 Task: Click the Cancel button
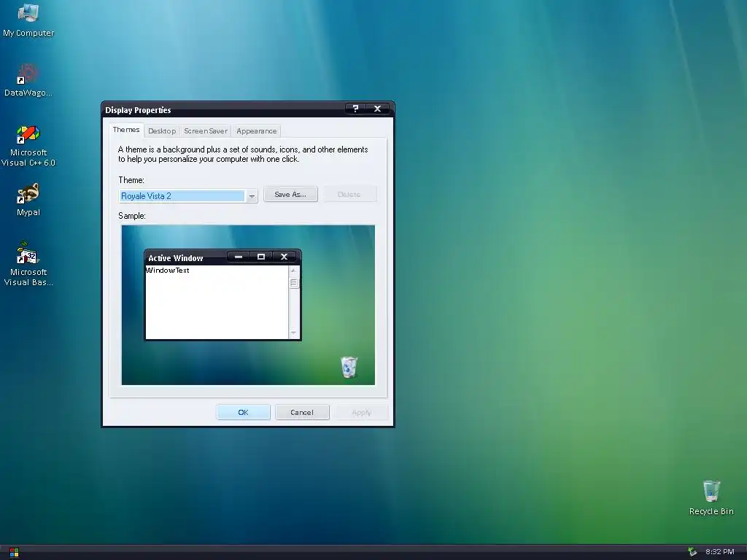tap(302, 413)
